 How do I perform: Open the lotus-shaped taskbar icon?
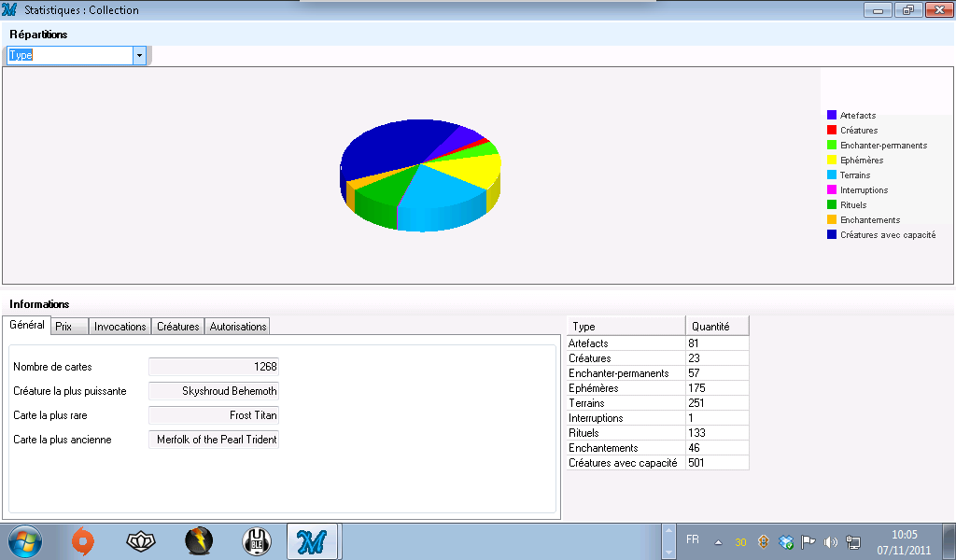coord(141,541)
